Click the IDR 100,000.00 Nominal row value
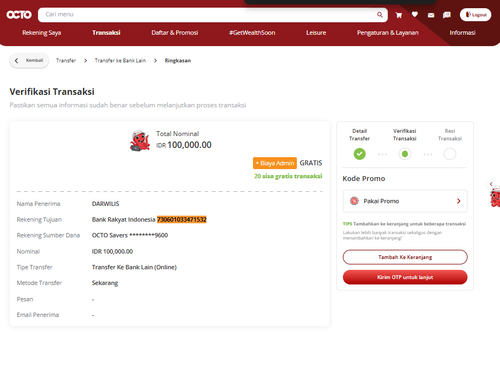 (112, 251)
